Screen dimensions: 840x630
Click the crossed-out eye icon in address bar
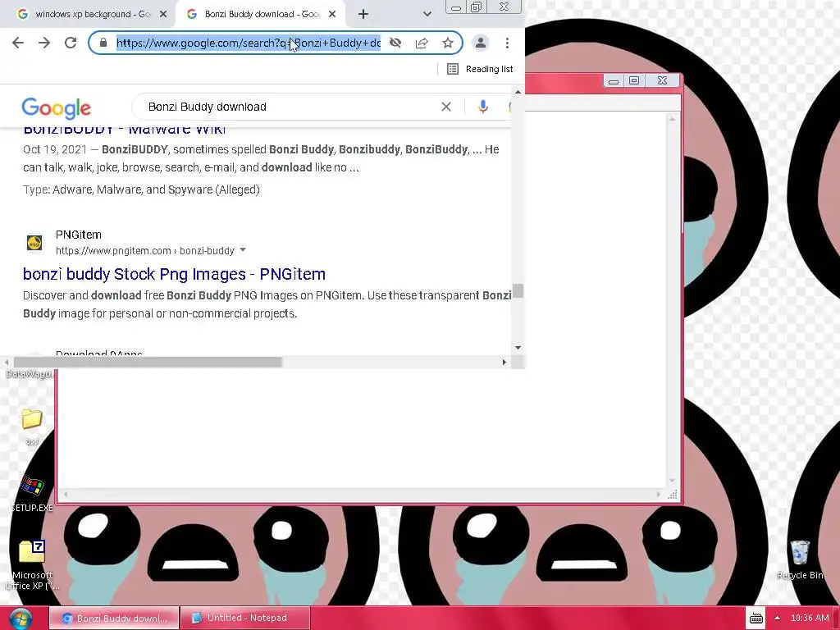click(395, 43)
